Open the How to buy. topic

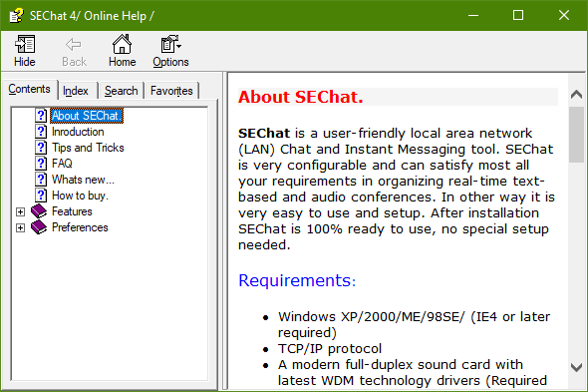pyautogui.click(x=80, y=196)
